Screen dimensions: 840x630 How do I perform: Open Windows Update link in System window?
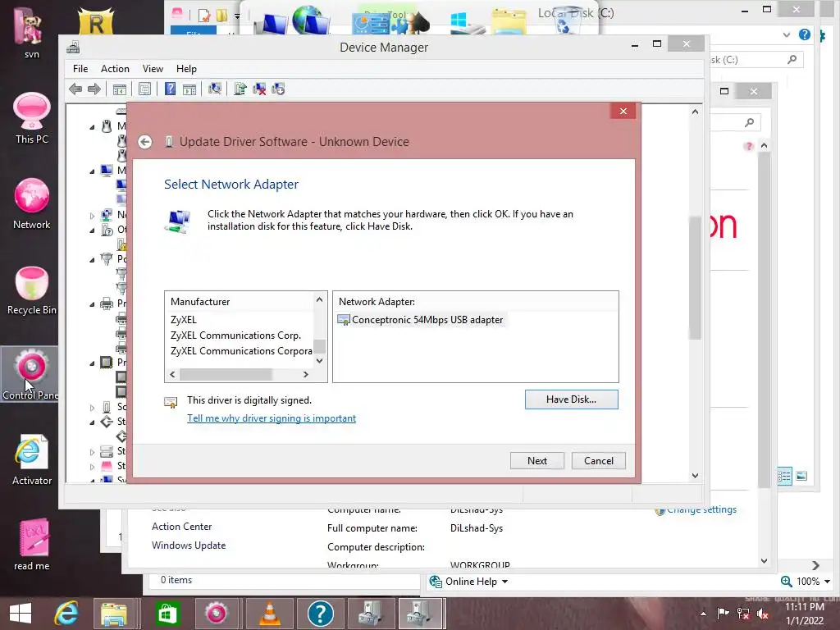coord(189,546)
